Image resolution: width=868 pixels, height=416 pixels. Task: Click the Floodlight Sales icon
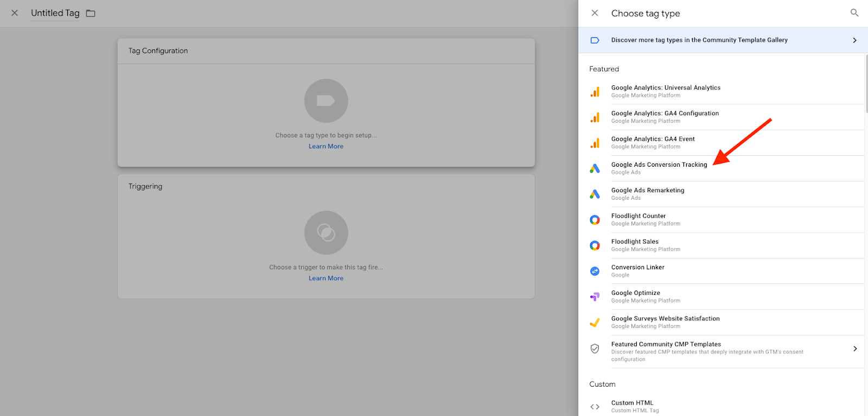[595, 245]
